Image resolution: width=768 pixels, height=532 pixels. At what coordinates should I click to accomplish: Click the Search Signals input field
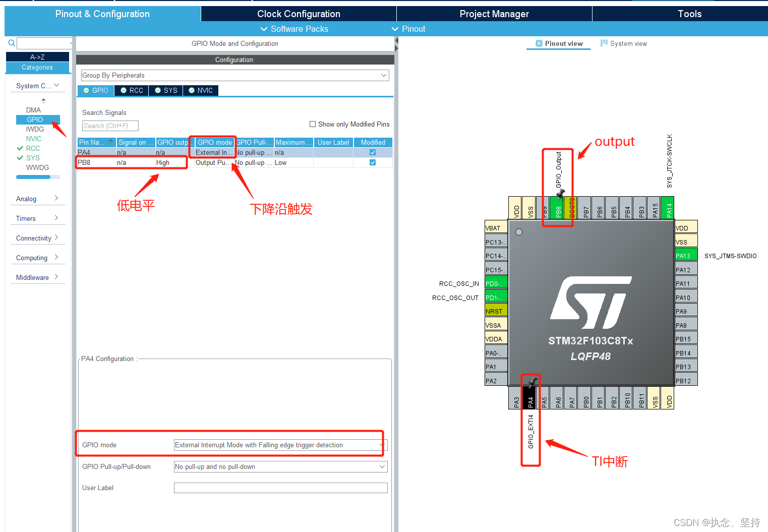click(x=110, y=126)
